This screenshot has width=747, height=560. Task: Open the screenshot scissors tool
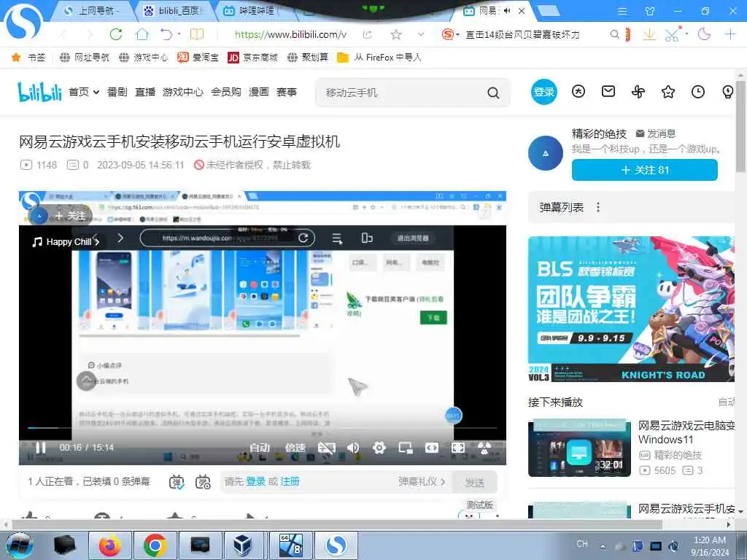(672, 34)
